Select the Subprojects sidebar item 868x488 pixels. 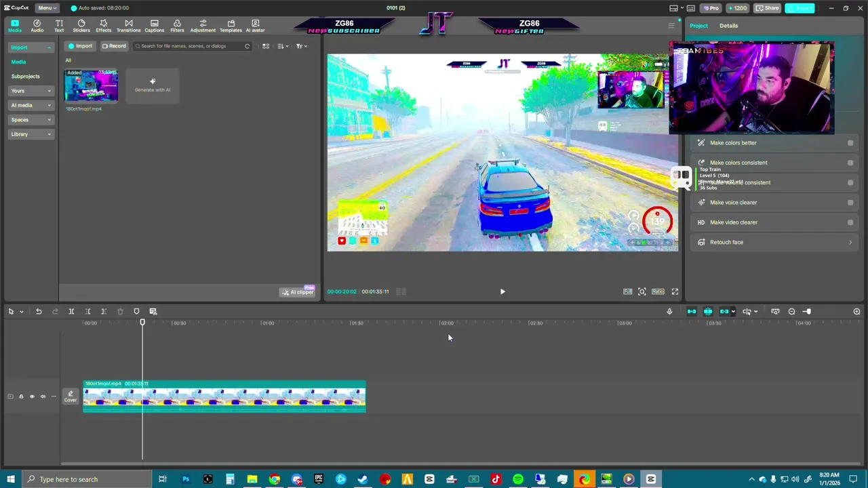pyautogui.click(x=25, y=76)
